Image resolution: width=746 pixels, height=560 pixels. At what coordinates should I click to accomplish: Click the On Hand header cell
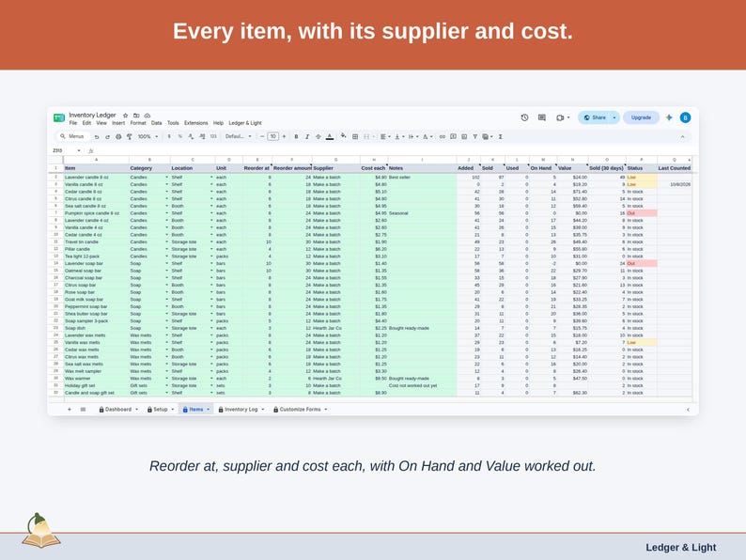pyautogui.click(x=543, y=168)
